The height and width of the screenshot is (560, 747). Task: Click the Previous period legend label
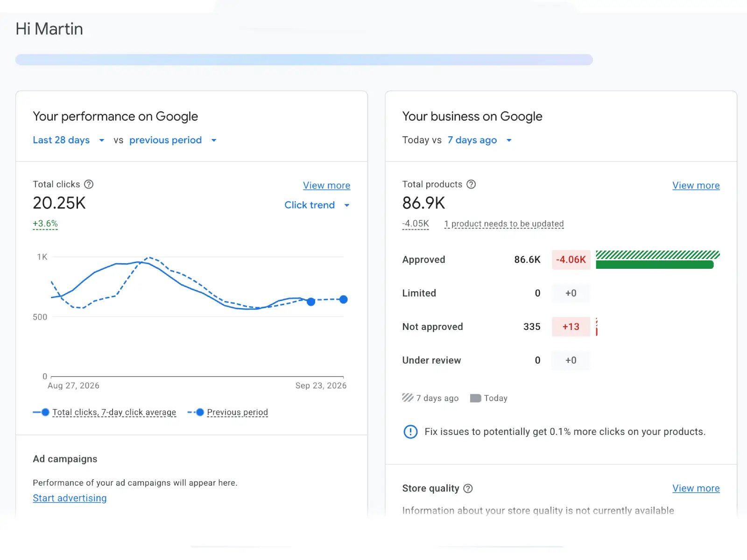(237, 412)
